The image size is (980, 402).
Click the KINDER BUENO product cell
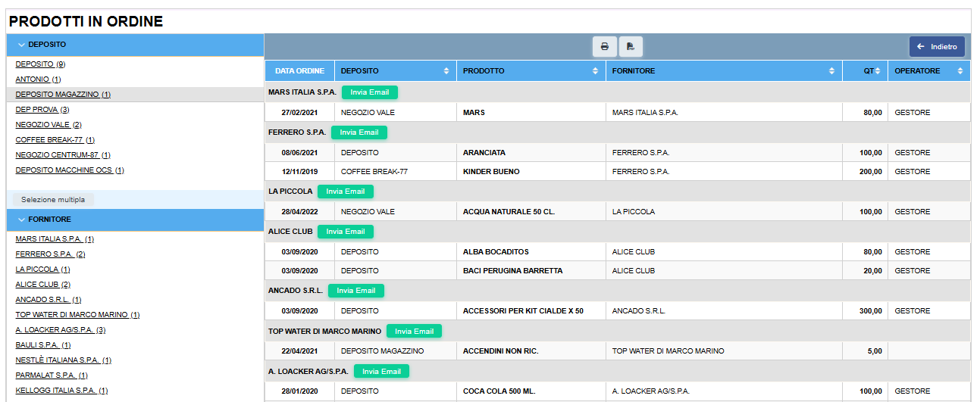(531, 172)
